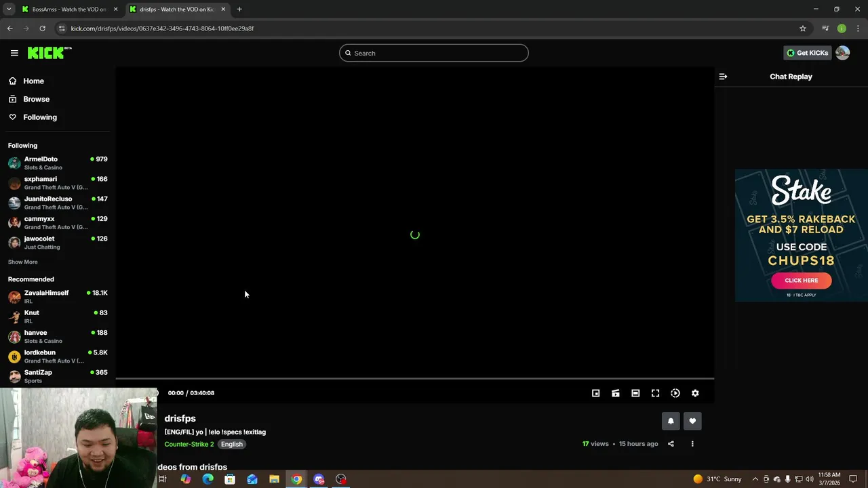The height and width of the screenshot is (488, 868).
Task: Open cammyxx channel
Action: (x=58, y=222)
